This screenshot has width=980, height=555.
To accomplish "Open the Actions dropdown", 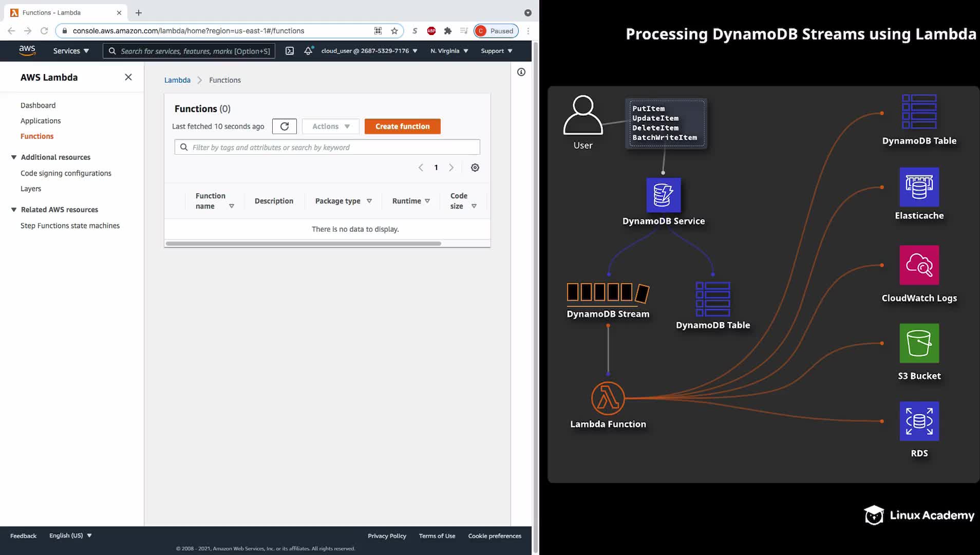I will (331, 126).
